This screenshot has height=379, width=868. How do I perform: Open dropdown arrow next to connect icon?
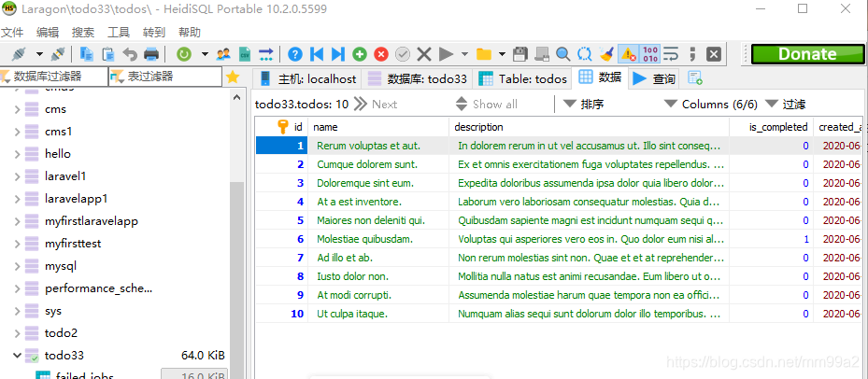click(39, 53)
